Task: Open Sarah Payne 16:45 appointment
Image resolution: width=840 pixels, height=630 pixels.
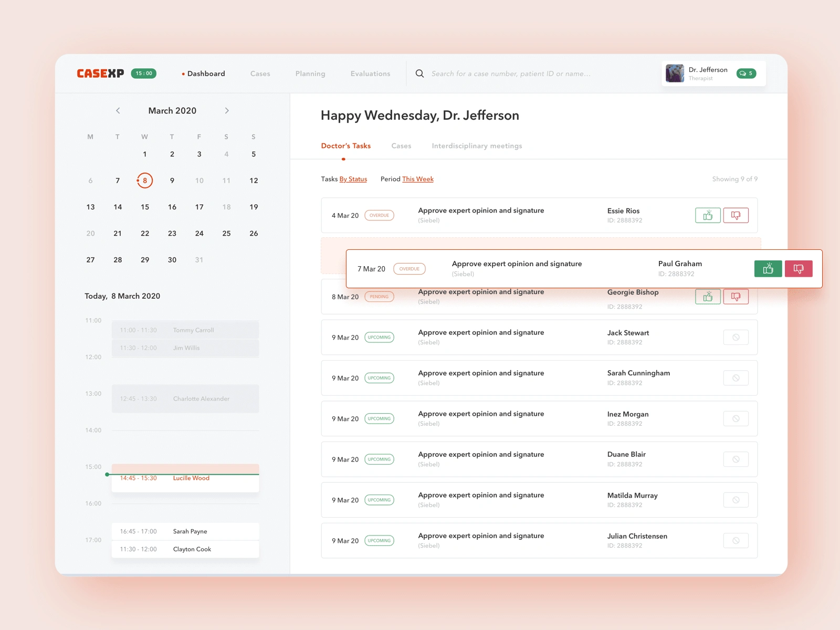Action: click(x=185, y=531)
